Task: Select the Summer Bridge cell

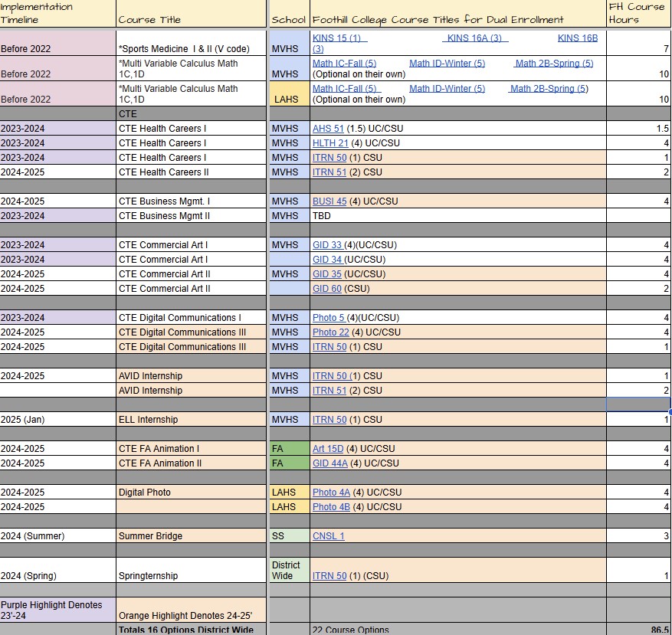Action: click(191, 536)
